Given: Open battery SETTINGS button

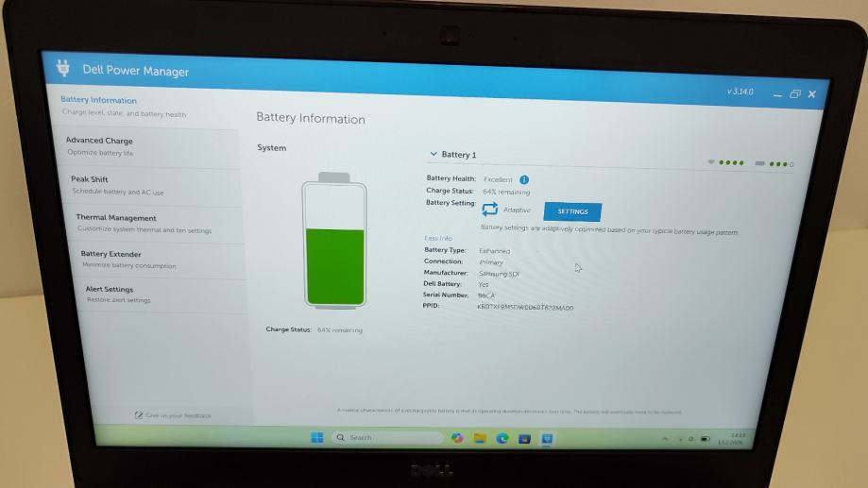Looking at the screenshot, I should tap(572, 211).
